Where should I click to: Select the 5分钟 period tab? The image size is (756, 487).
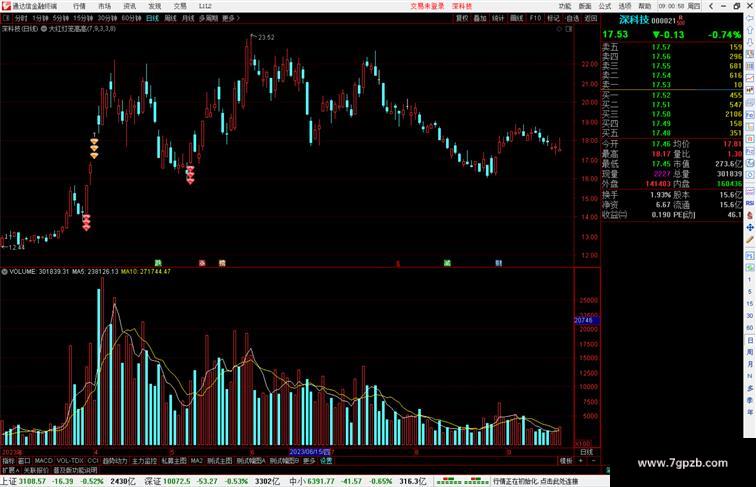(x=61, y=18)
